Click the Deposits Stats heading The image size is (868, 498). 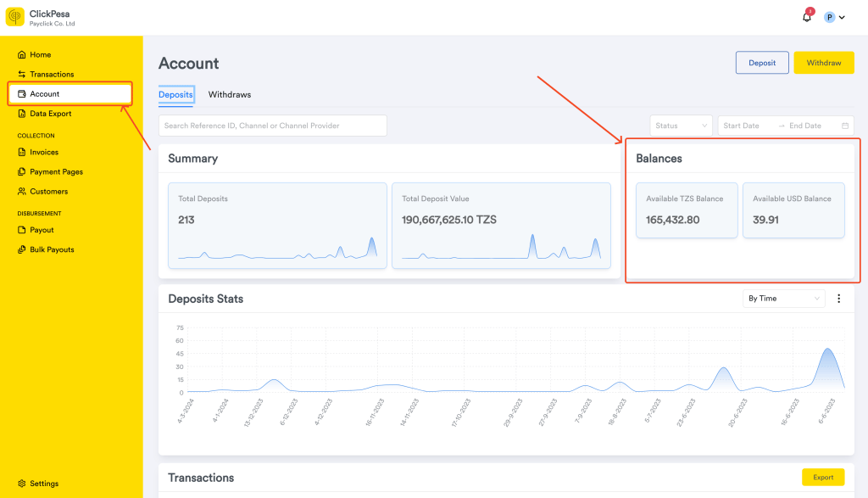click(x=205, y=299)
